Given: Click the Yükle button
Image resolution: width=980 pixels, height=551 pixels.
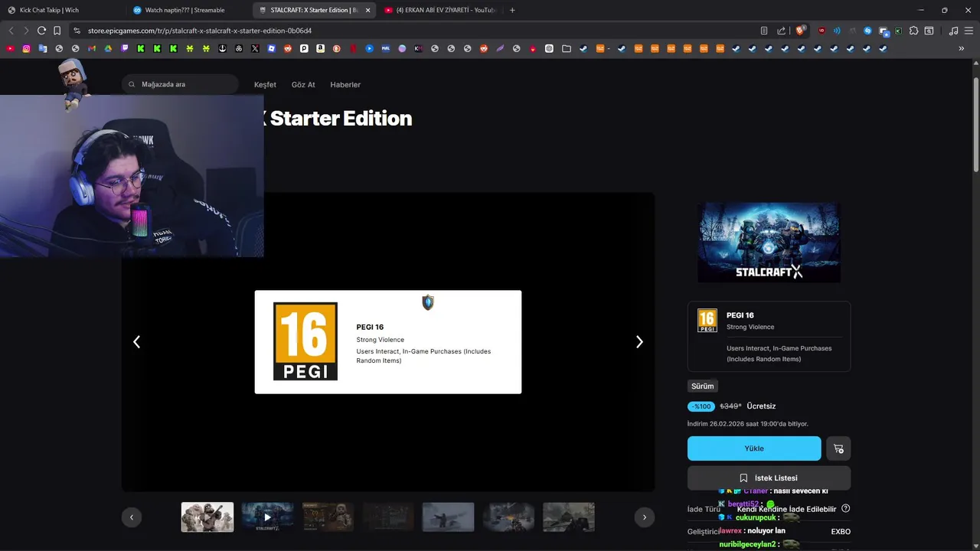Looking at the screenshot, I should 754,448.
